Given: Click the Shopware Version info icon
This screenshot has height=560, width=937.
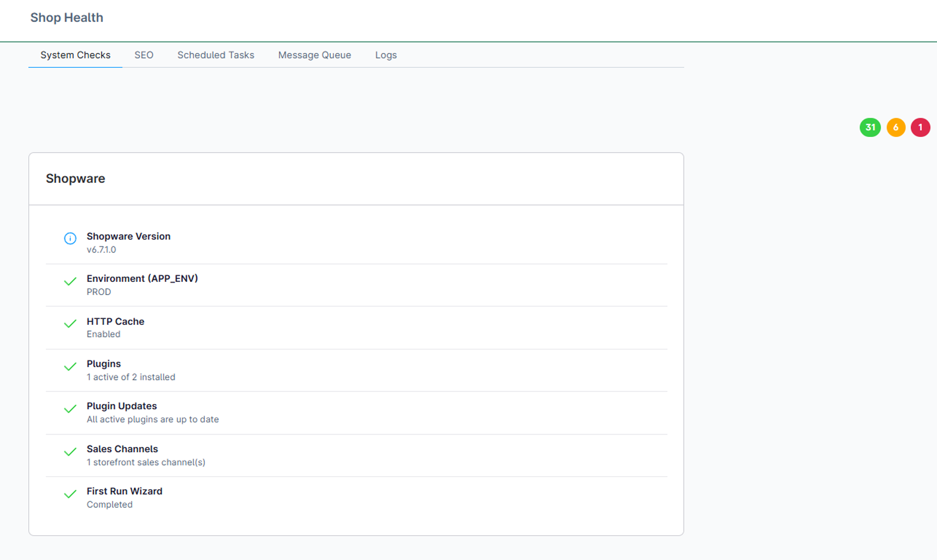Looking at the screenshot, I should tap(70, 238).
